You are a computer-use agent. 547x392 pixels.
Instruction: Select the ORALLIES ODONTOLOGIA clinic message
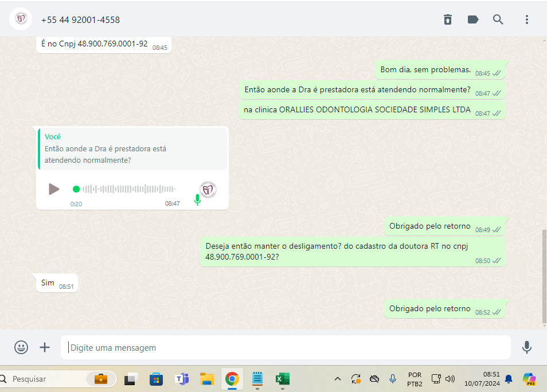372,110
